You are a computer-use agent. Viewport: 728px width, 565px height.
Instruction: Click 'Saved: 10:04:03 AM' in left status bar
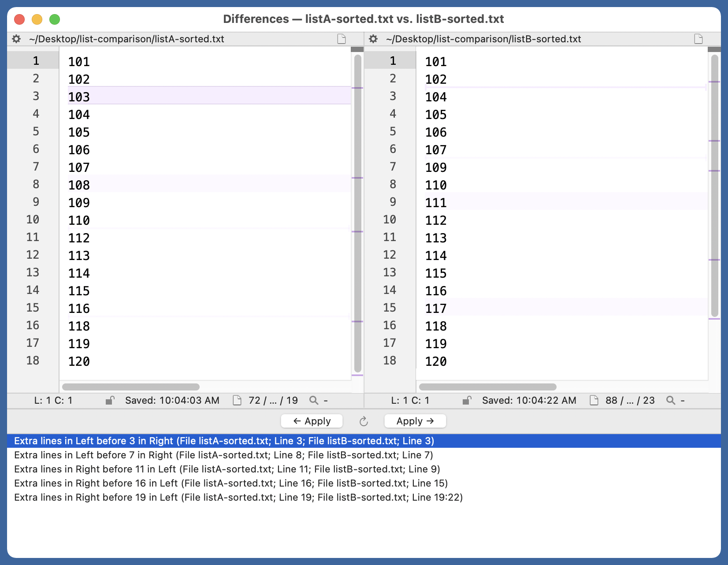tap(172, 400)
